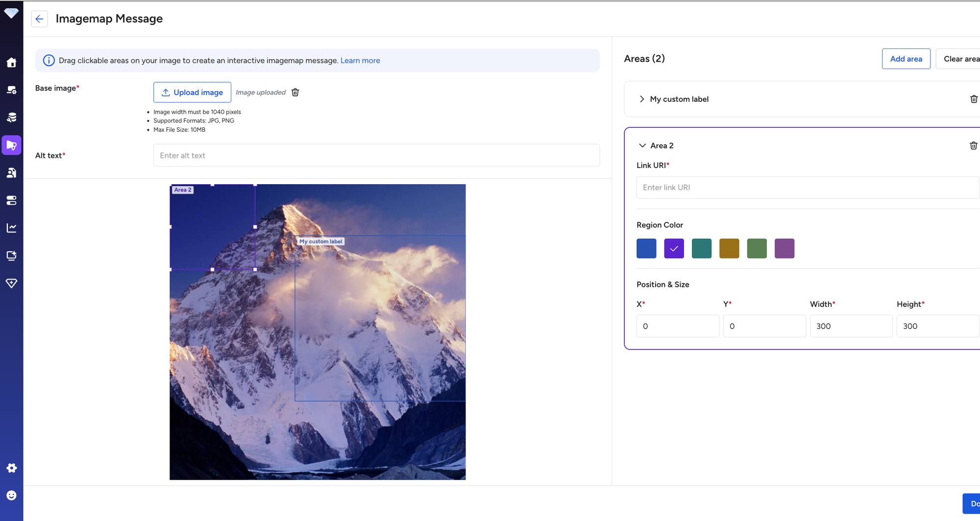This screenshot has height=521, width=980.
Task: Click the Alt text input field
Action: tap(376, 155)
